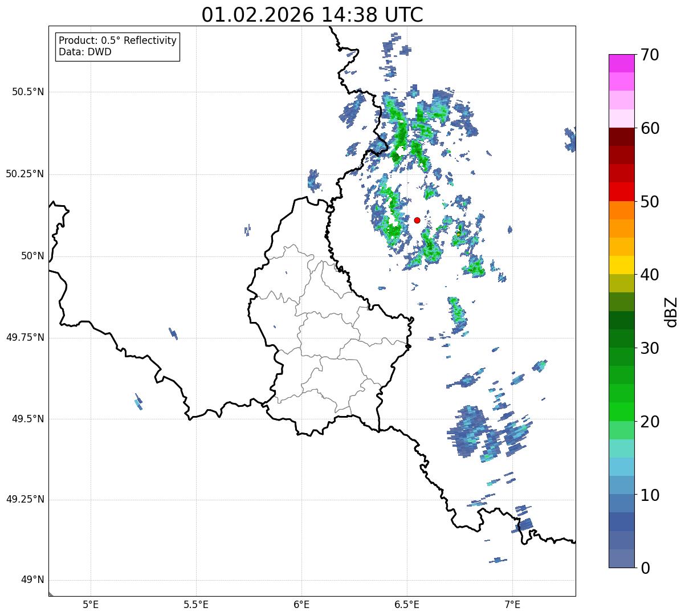Click the "Product: 0.5° Reflectivity" text
The width and height of the screenshot is (685, 616).
coord(118,41)
